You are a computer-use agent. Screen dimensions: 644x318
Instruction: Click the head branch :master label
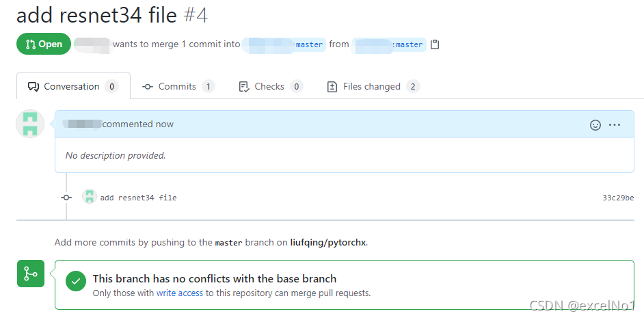408,44
